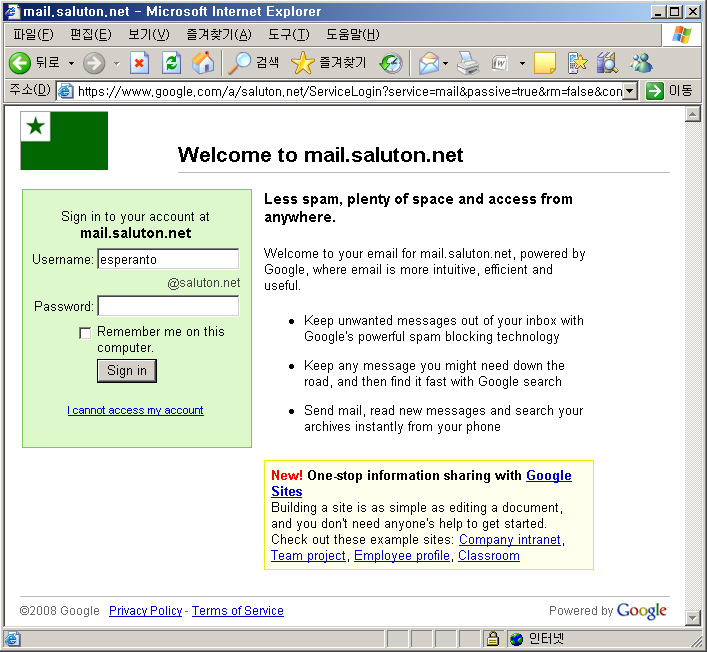Open the Classroom example link
The width and height of the screenshot is (707, 652).
[489, 556]
